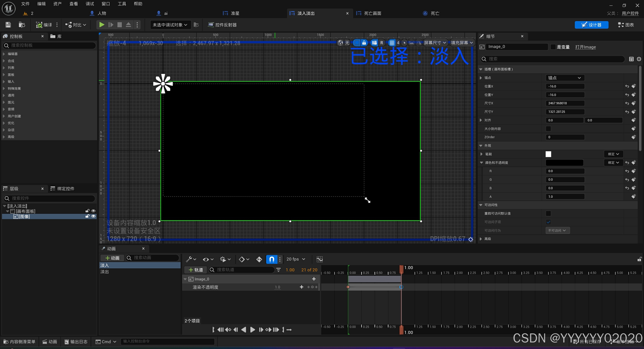Switch to the 死亡画面 tab
This screenshot has width=644, height=349.
(x=372, y=13)
